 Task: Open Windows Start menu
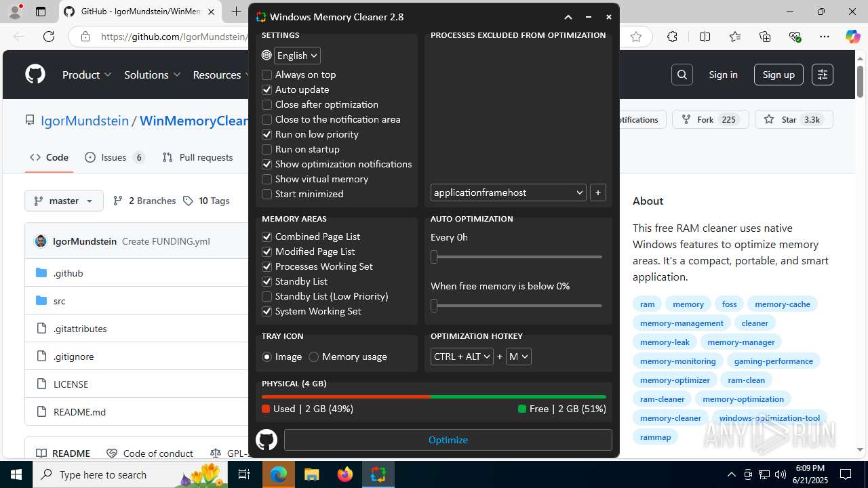coord(16,474)
